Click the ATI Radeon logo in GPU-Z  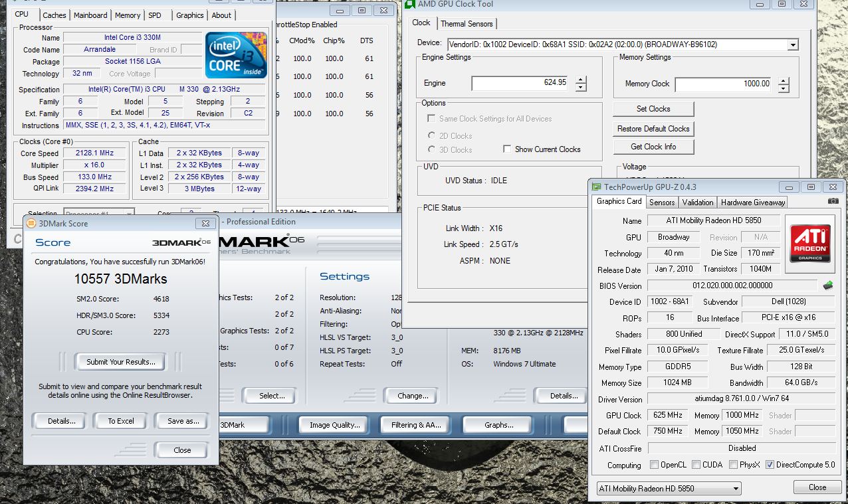[809, 244]
